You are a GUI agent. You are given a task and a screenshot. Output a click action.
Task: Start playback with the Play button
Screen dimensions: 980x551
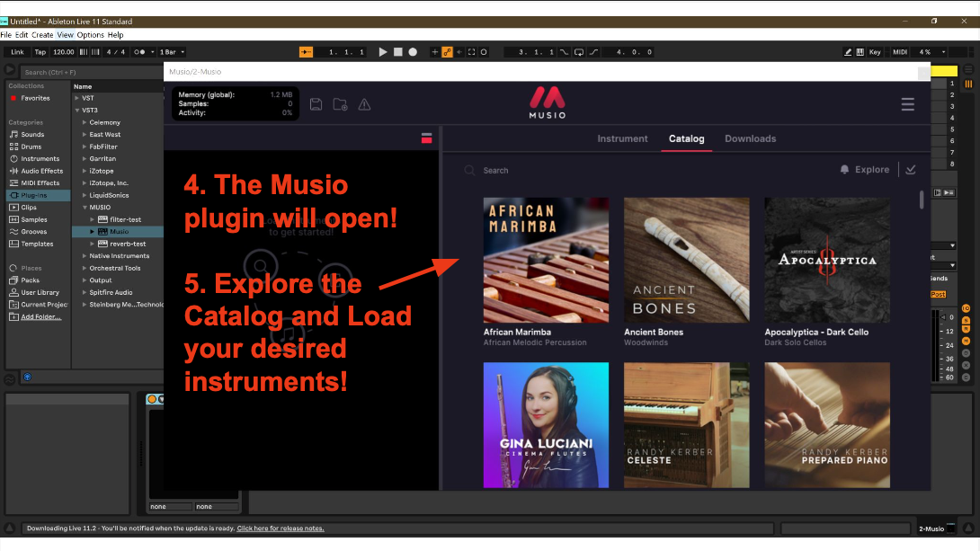382,52
